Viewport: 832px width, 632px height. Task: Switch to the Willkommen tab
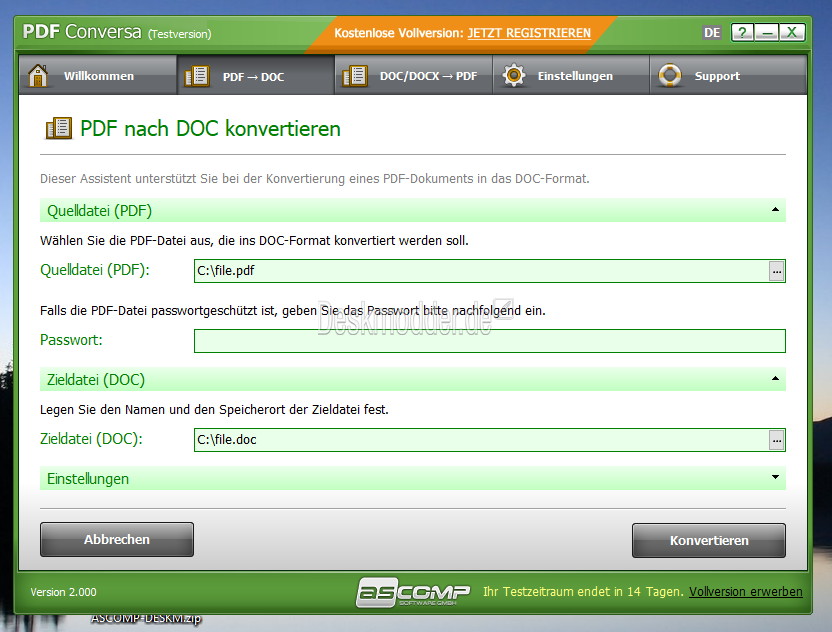tap(98, 75)
